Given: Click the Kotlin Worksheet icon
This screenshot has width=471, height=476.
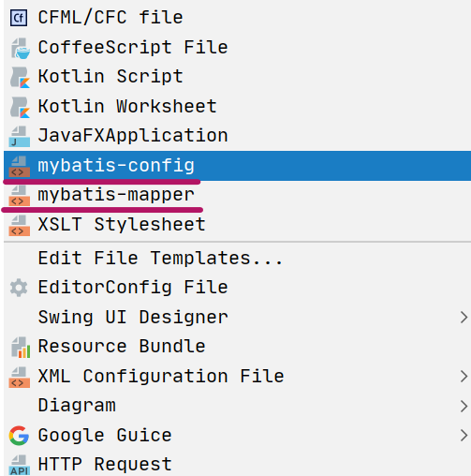Looking at the screenshot, I should 20,107.
